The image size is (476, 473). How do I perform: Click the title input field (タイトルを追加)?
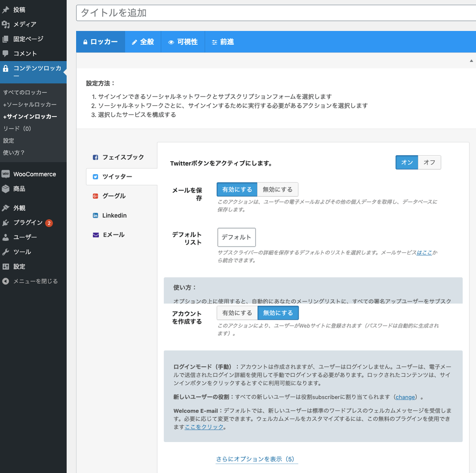click(276, 13)
